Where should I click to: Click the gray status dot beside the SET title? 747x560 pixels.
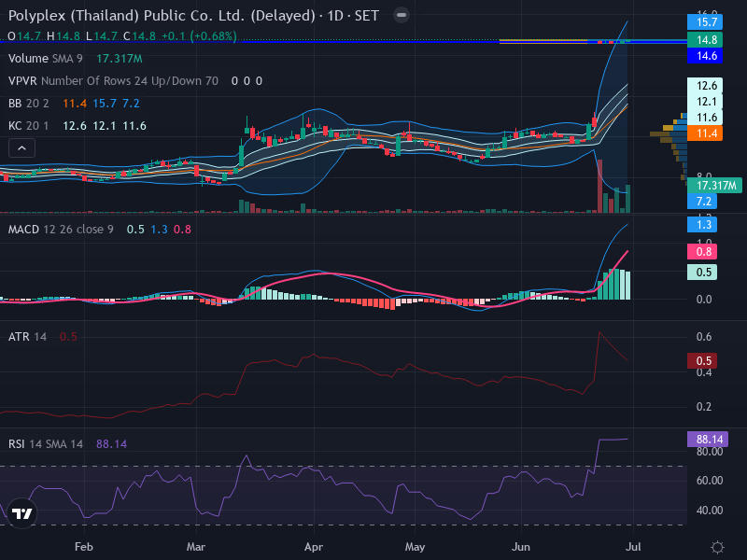[x=402, y=15]
